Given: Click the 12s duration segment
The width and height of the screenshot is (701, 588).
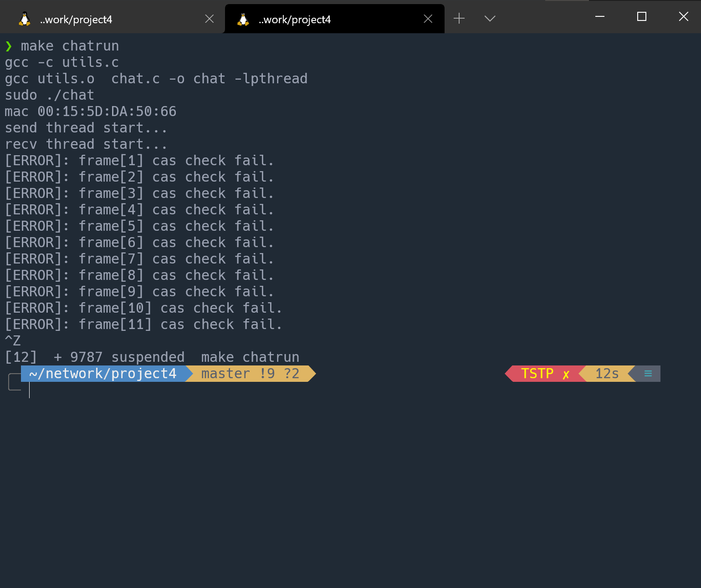Looking at the screenshot, I should click(607, 374).
